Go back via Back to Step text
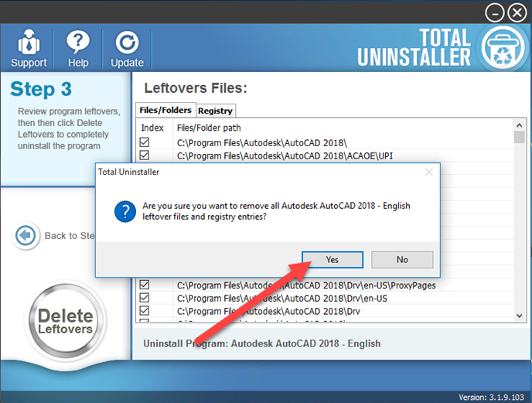This screenshot has height=403, width=532. coord(70,236)
